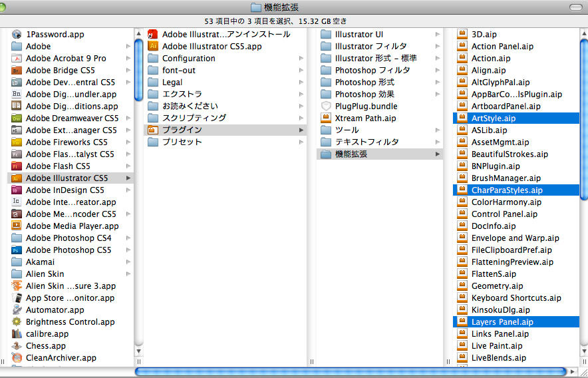Select FlatteningPreview.aip file
The height and width of the screenshot is (378, 588).
click(516, 262)
